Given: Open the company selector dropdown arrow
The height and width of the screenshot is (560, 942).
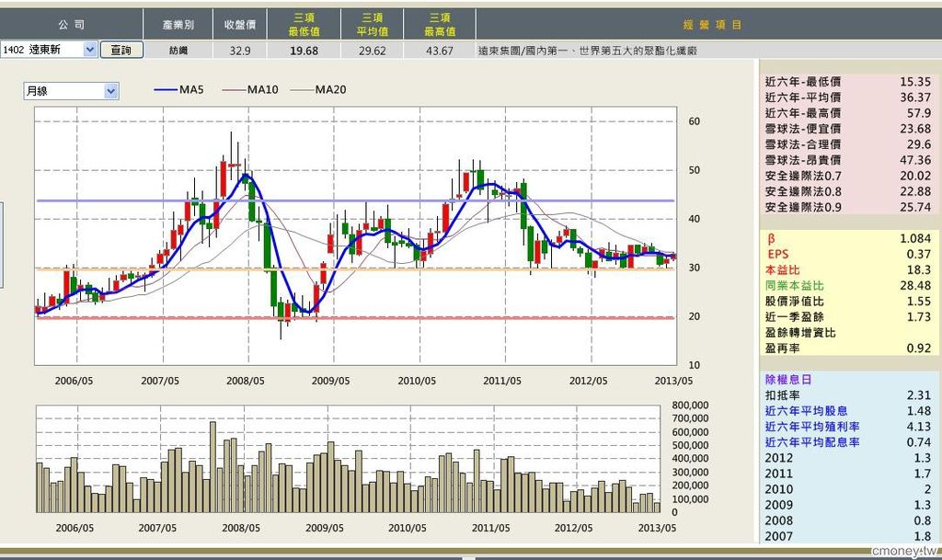Looking at the screenshot, I should click(x=89, y=50).
